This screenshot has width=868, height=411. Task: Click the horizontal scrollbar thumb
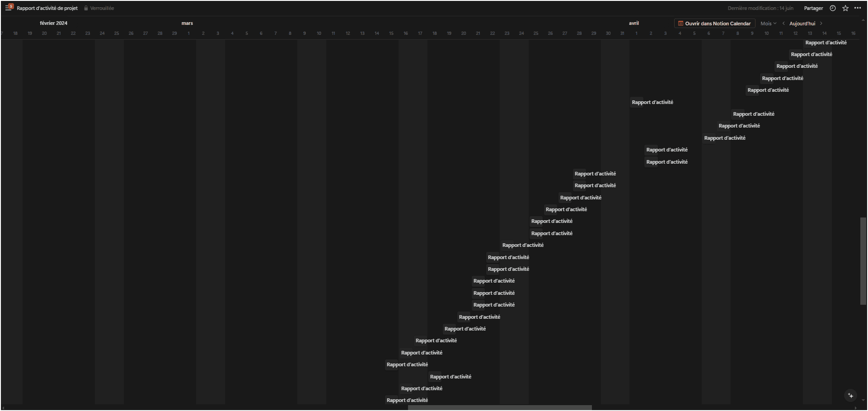tap(500, 408)
